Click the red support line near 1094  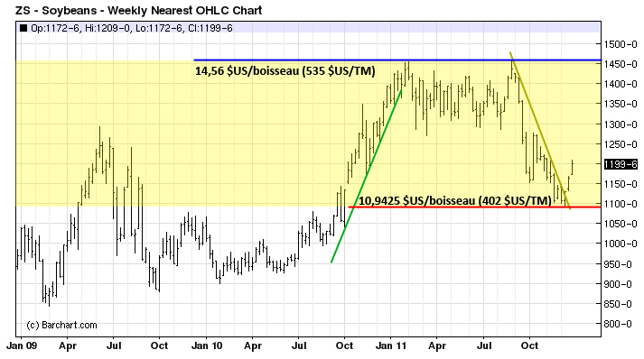point(475,207)
